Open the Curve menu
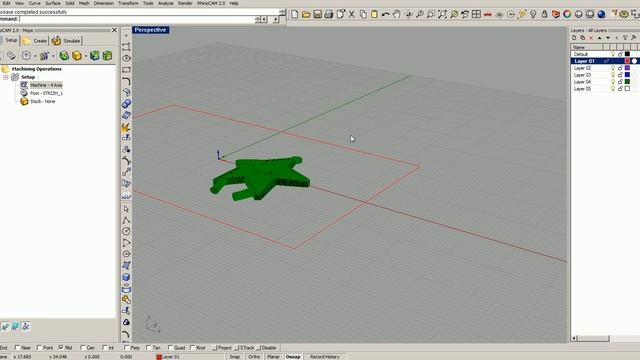Viewport: 640px width, 360px height. [35, 3]
